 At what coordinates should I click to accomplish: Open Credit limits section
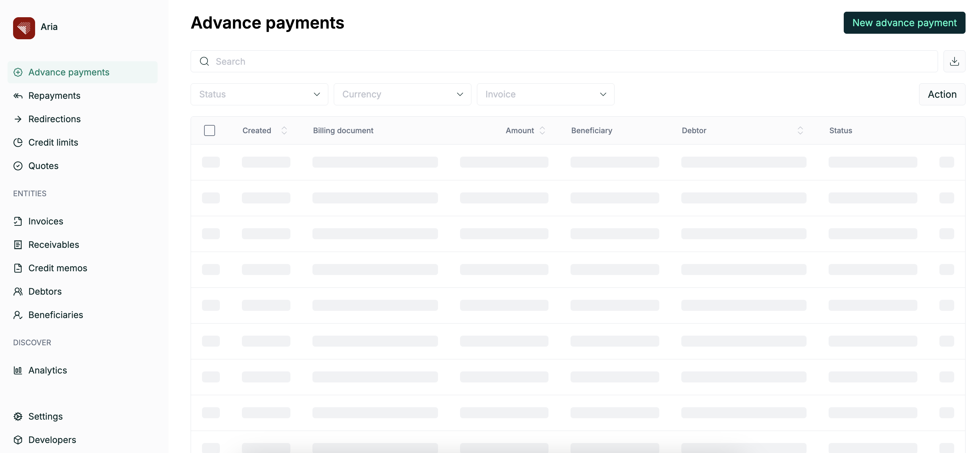pyautogui.click(x=83, y=143)
